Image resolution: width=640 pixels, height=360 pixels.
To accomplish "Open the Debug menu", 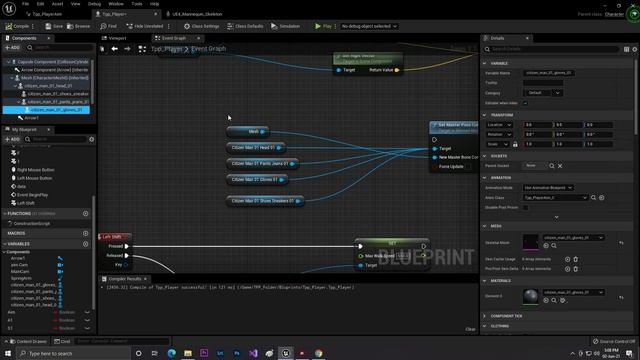I will coord(94,4).
